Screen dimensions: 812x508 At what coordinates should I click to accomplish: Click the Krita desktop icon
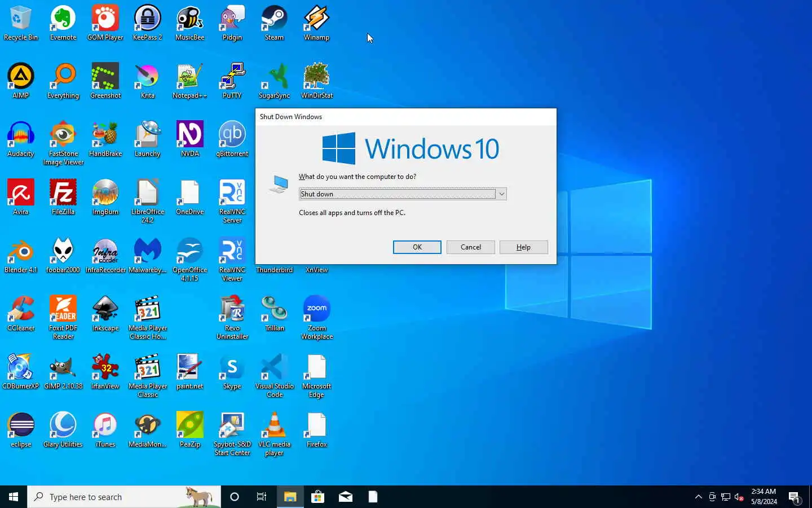[x=148, y=81]
